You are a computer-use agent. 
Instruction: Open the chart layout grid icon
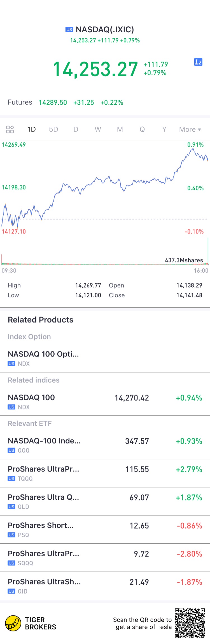click(10, 129)
